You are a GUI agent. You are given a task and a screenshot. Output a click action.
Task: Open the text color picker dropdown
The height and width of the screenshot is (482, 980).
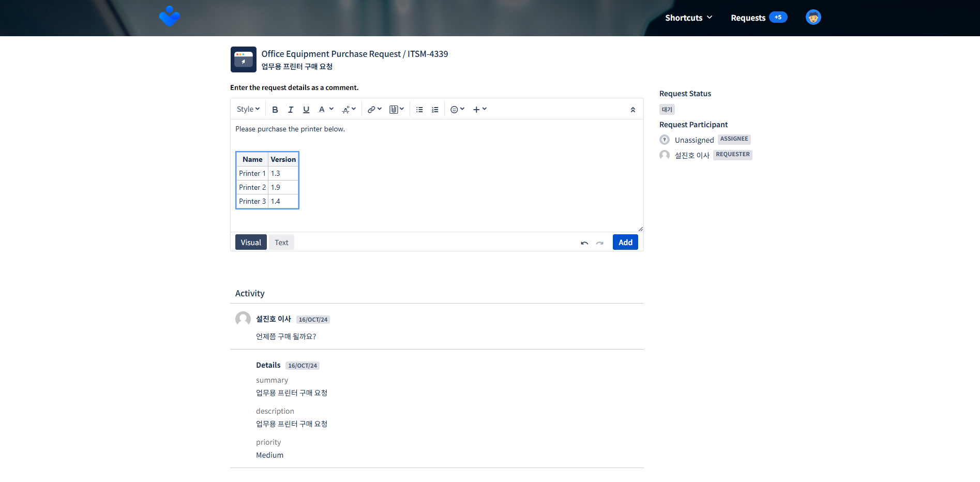(x=326, y=109)
